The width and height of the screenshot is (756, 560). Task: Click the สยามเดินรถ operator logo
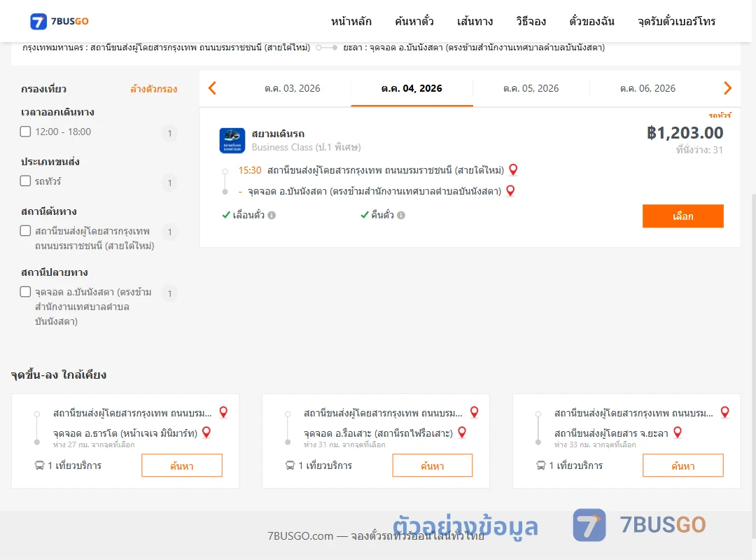(232, 141)
